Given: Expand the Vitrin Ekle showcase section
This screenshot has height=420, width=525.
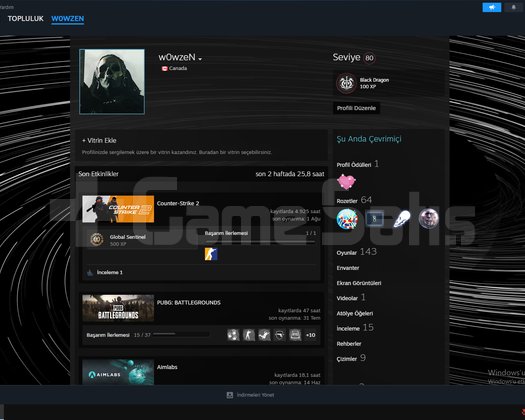Looking at the screenshot, I should click(99, 141).
